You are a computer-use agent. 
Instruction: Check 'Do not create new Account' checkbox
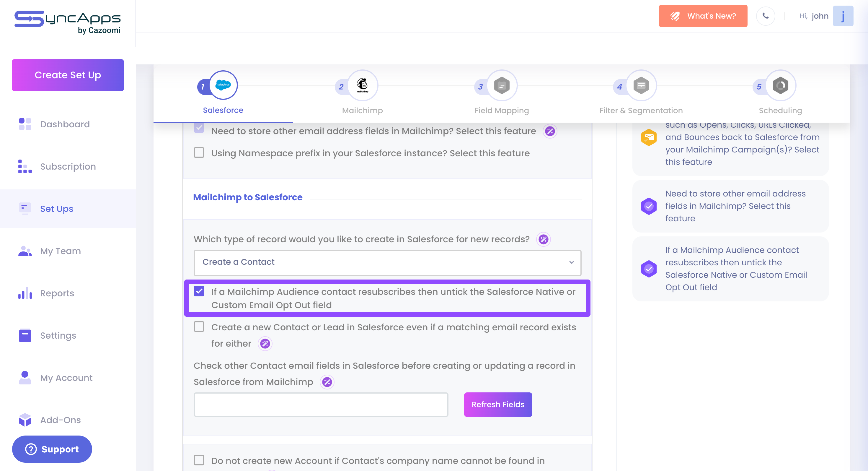point(199,460)
